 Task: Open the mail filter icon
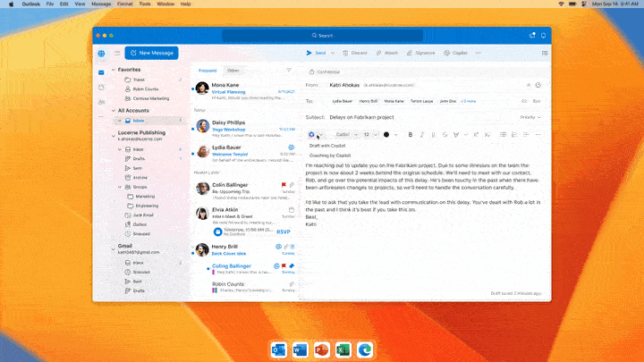(x=288, y=70)
